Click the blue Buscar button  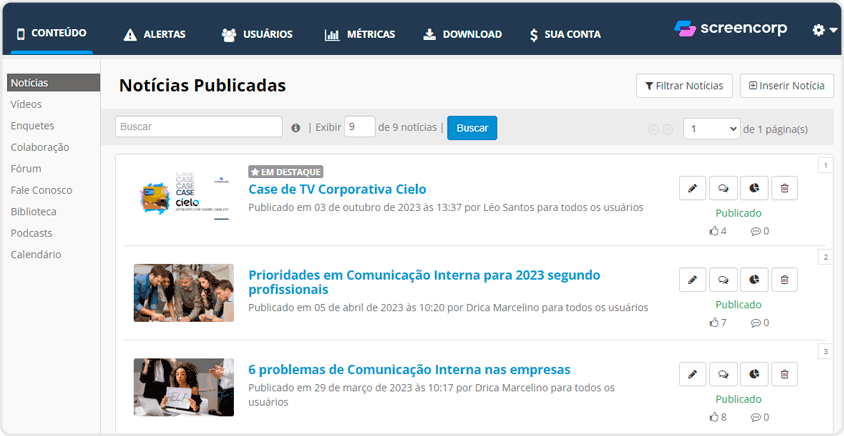pyautogui.click(x=472, y=128)
